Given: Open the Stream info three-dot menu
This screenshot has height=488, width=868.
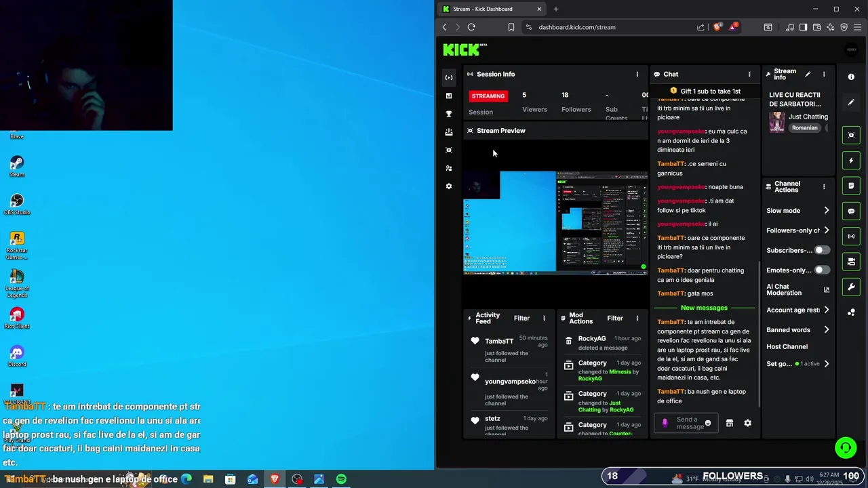Looking at the screenshot, I should (824, 74).
